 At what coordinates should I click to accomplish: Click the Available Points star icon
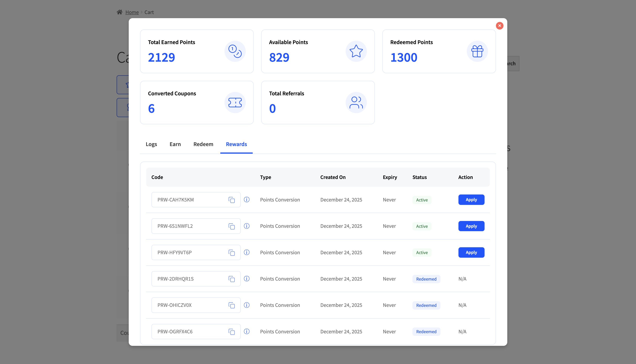[x=356, y=51]
